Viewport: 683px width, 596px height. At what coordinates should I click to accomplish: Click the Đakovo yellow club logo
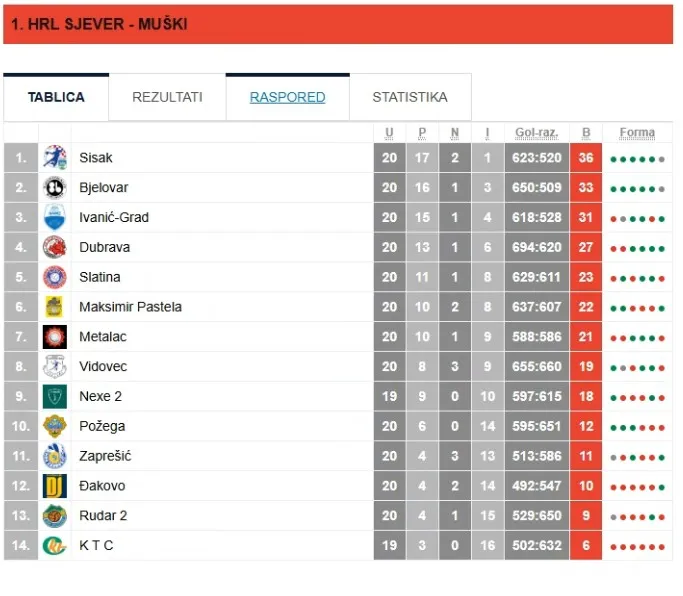pyautogui.click(x=54, y=486)
